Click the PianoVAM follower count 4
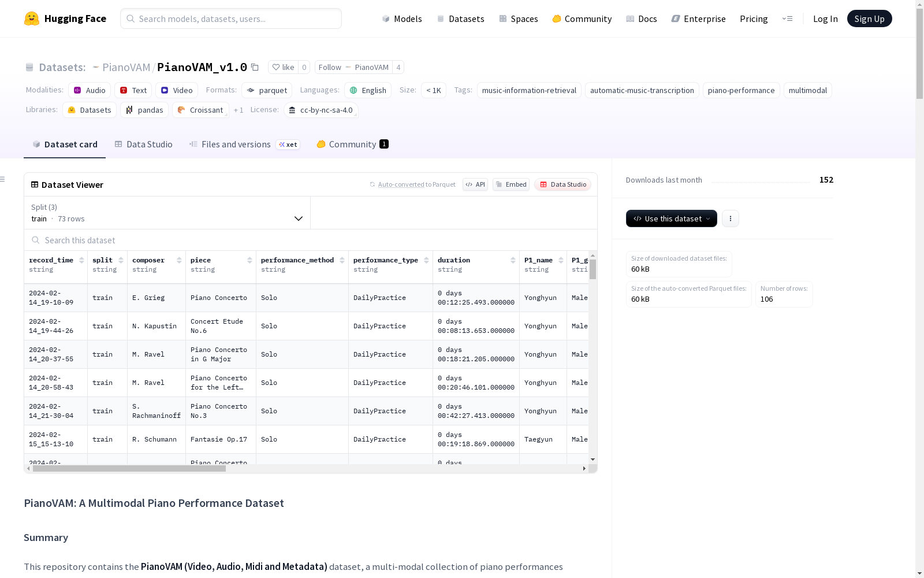Screen dimensions: 924x578 [x=398, y=67]
